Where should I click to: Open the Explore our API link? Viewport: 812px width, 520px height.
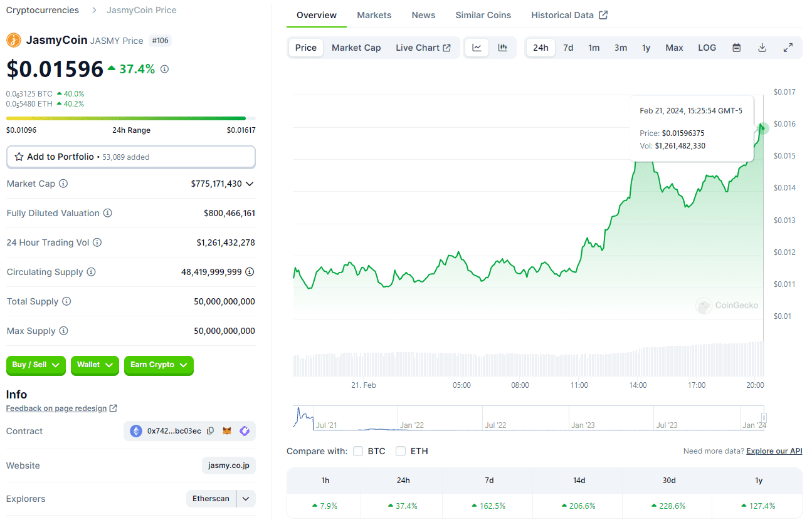(x=774, y=451)
